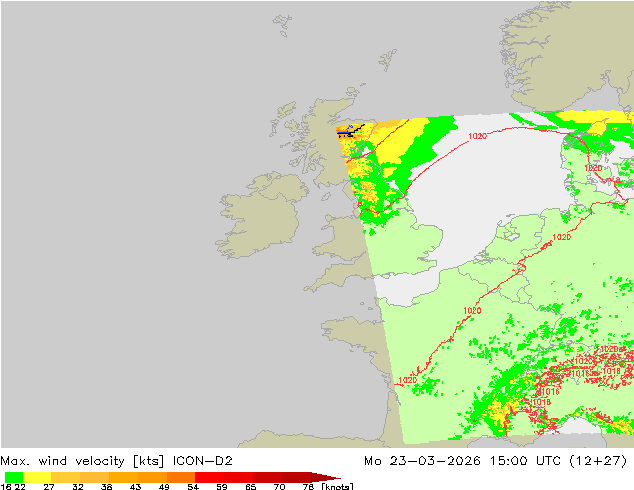Click the dark red arrow tip of the legend
The image size is (634, 490).
(326, 477)
